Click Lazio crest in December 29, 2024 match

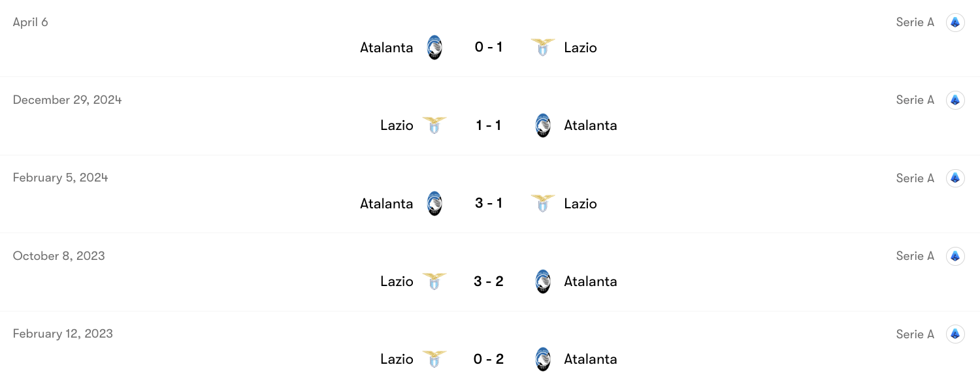(434, 125)
